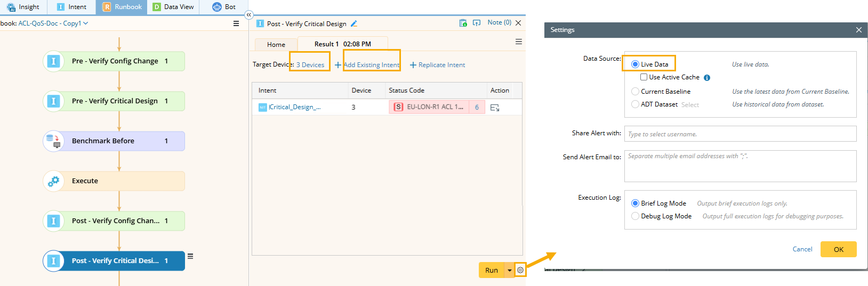
Task: Open the run settings gear icon
Action: (x=520, y=270)
